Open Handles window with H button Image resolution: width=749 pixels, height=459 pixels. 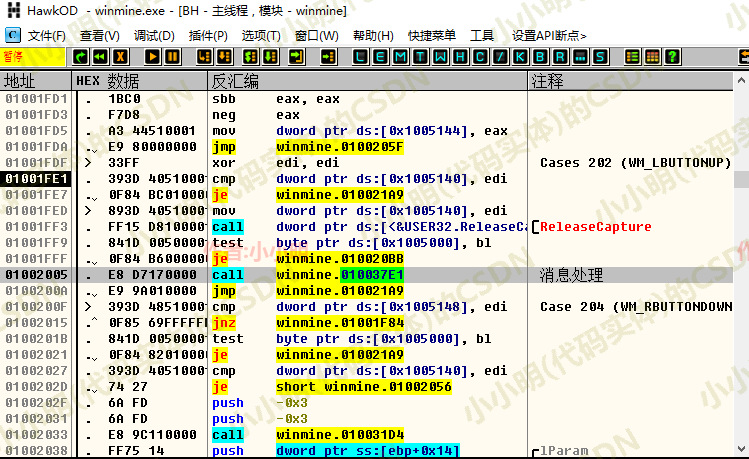(x=460, y=57)
